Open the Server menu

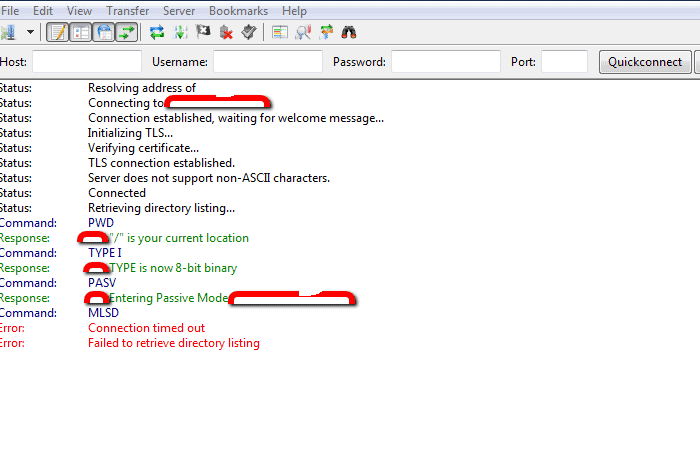(179, 11)
